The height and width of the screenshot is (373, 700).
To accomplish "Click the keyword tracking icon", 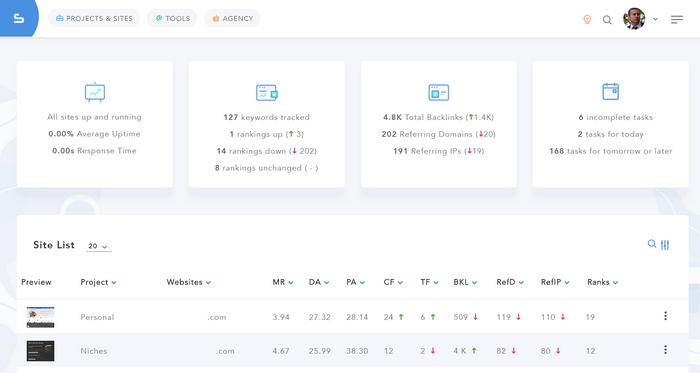I will pos(267,92).
